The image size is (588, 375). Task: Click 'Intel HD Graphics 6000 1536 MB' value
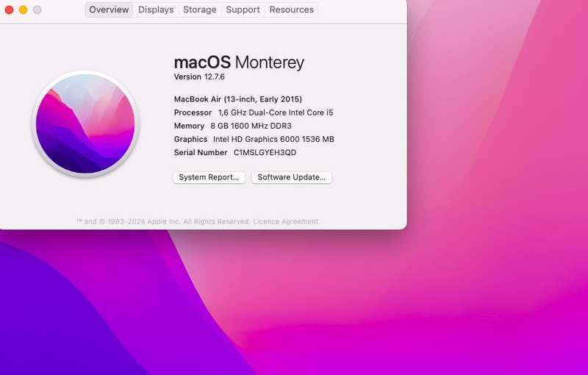(x=273, y=139)
